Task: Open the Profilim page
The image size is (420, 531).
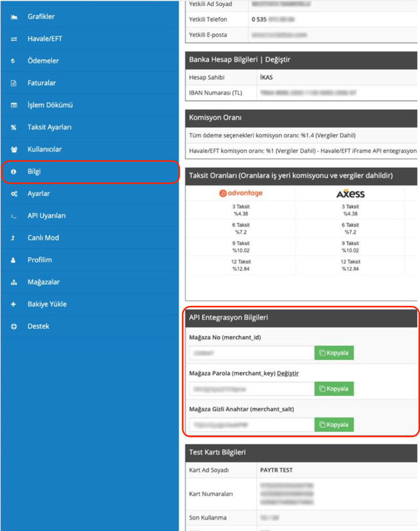Action: coord(39,260)
